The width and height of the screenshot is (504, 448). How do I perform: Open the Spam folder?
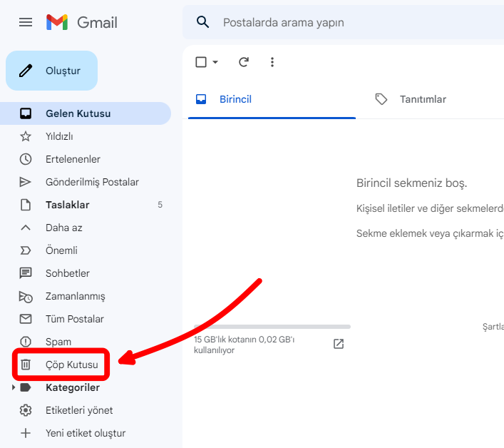[58, 342]
